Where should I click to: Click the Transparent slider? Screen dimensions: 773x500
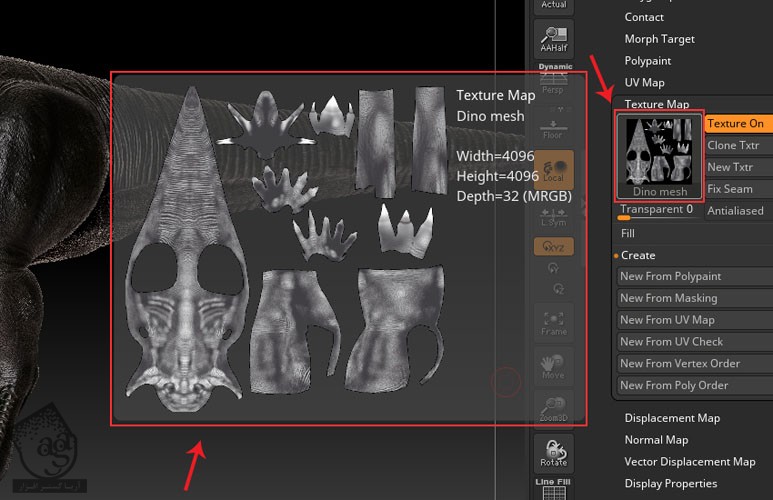coord(656,210)
